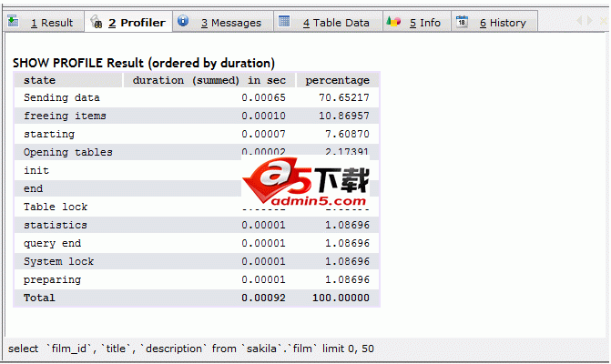Click the 'SHOW PROFILE Result' heading
Image resolution: width=611 pixels, height=364 pixels.
(143, 63)
